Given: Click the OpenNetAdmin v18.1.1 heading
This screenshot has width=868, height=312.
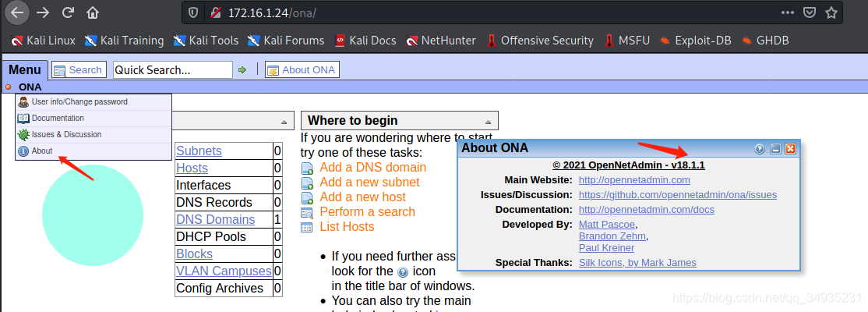Looking at the screenshot, I should (628, 165).
